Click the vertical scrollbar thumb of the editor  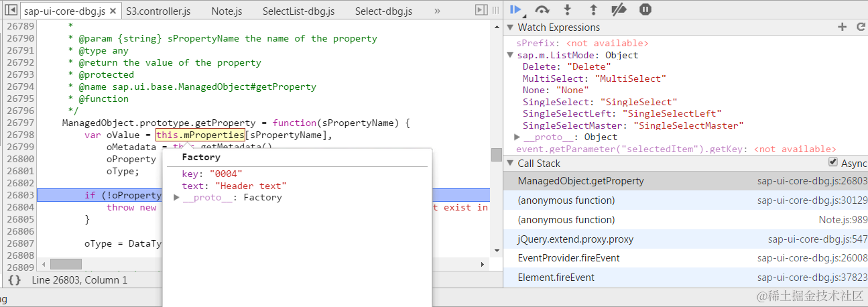tap(497, 155)
